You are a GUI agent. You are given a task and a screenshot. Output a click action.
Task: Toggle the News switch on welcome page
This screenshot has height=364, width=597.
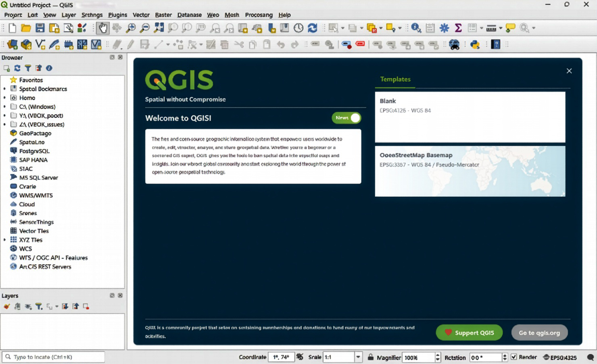347,118
